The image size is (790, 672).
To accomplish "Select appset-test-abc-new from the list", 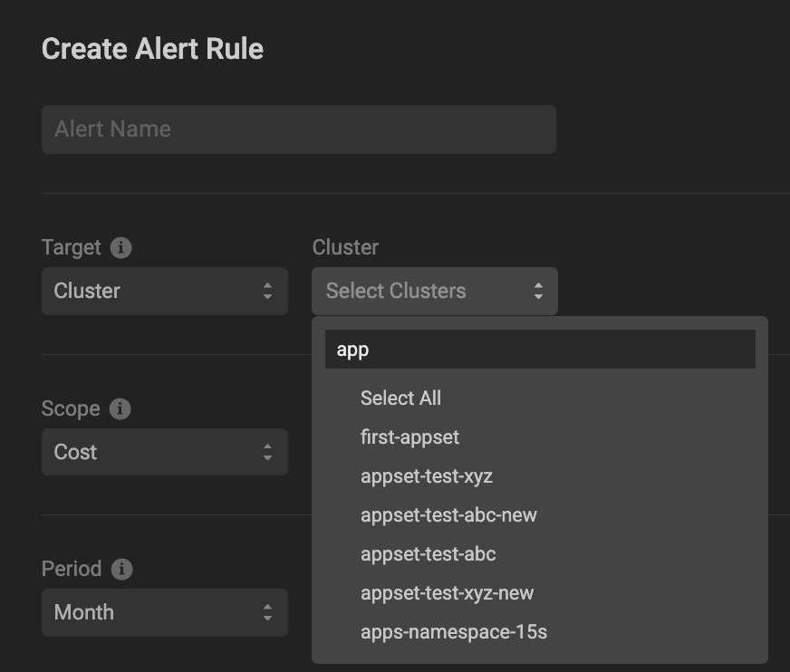I will (x=448, y=514).
